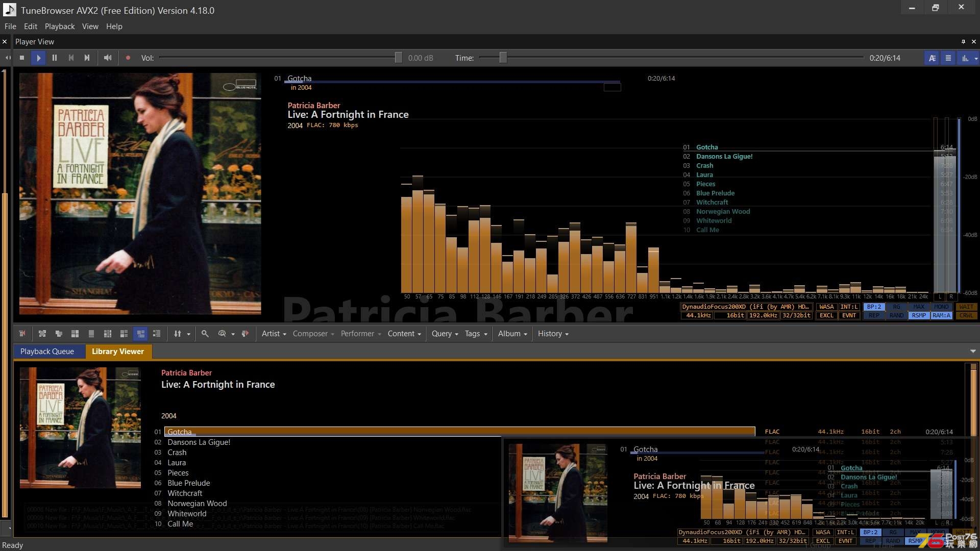
Task: Expand the Content dropdown
Action: (404, 334)
